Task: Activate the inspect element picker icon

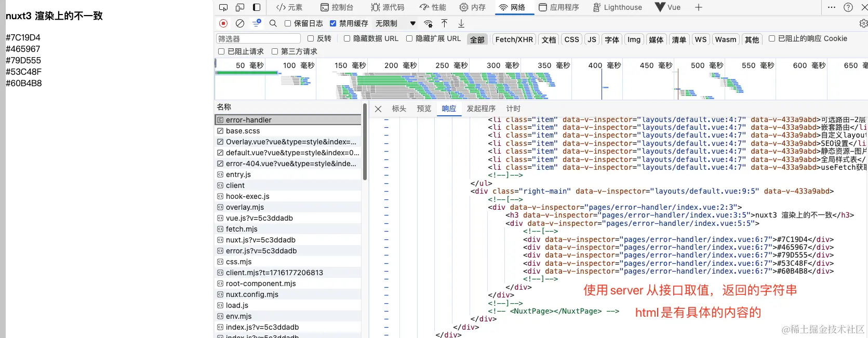Action: click(x=223, y=7)
